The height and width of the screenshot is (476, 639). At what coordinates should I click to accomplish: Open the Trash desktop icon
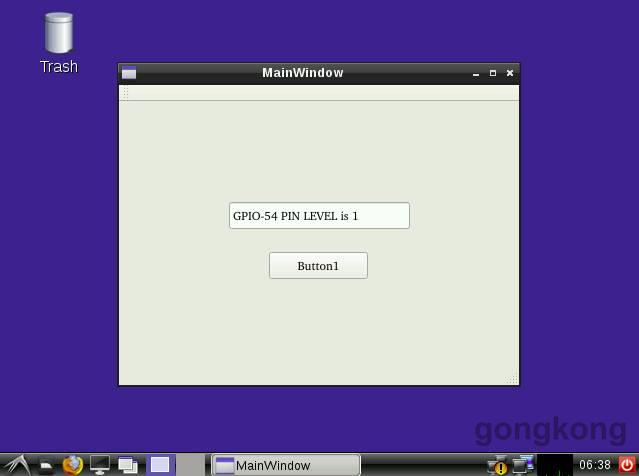coord(59,44)
